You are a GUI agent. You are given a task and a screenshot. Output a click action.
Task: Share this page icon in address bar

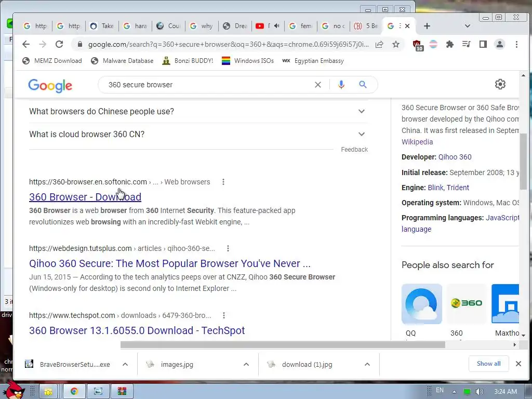pyautogui.click(x=379, y=44)
